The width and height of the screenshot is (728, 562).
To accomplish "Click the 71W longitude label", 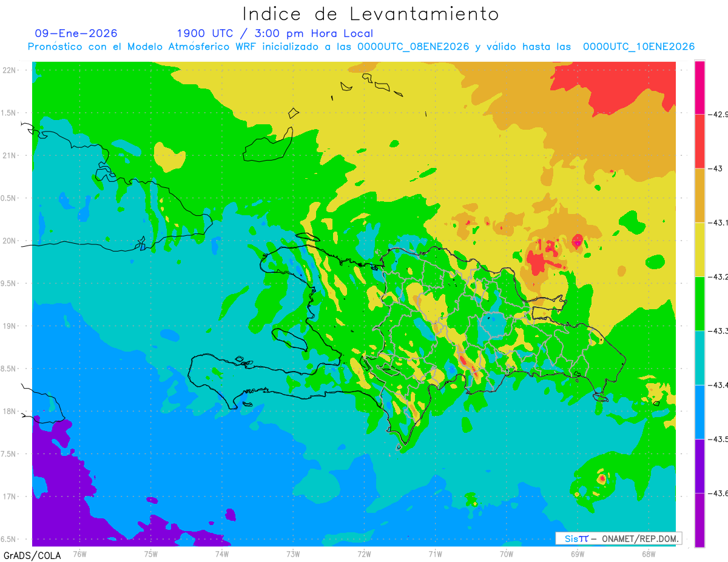I will click(435, 554).
